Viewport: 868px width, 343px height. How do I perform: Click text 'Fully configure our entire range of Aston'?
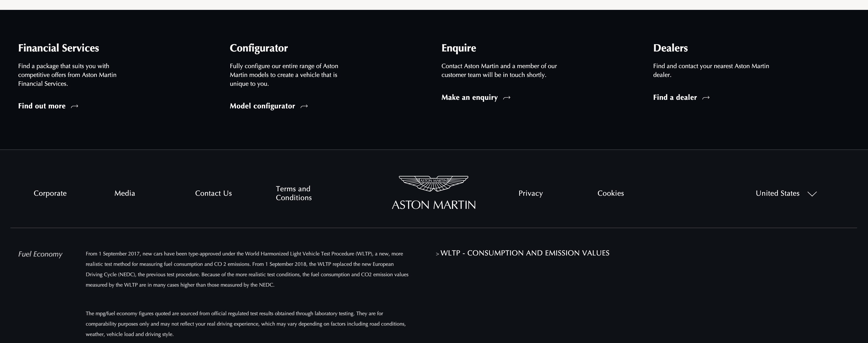point(284,66)
